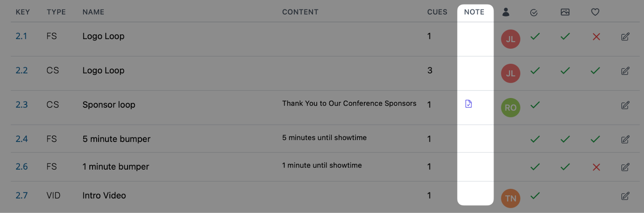Click the image icon column header
This screenshot has height=213, width=644.
565,12
